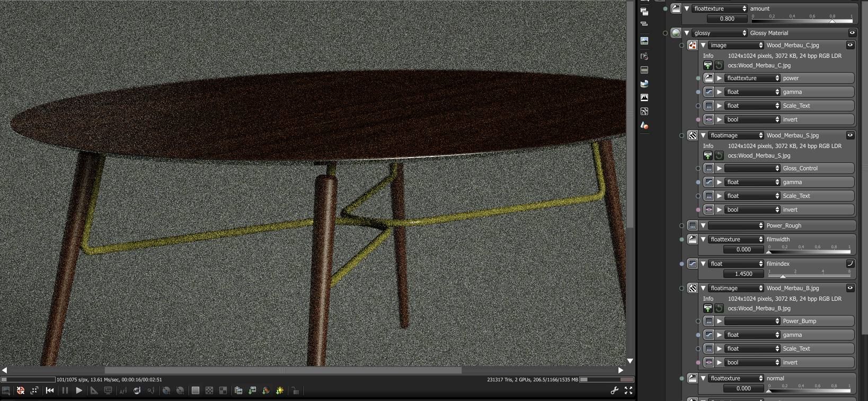The width and height of the screenshot is (868, 401).
Task: Collapse the Glossy Material node
Action: [687, 33]
